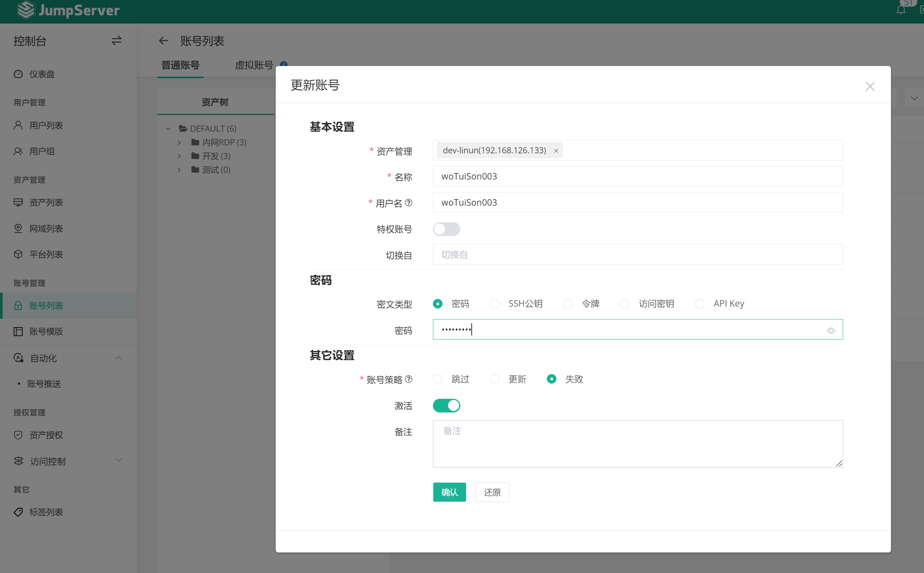Screen dimensions: 924x573
Task: Enable the 特权账号 switch
Action: (446, 229)
